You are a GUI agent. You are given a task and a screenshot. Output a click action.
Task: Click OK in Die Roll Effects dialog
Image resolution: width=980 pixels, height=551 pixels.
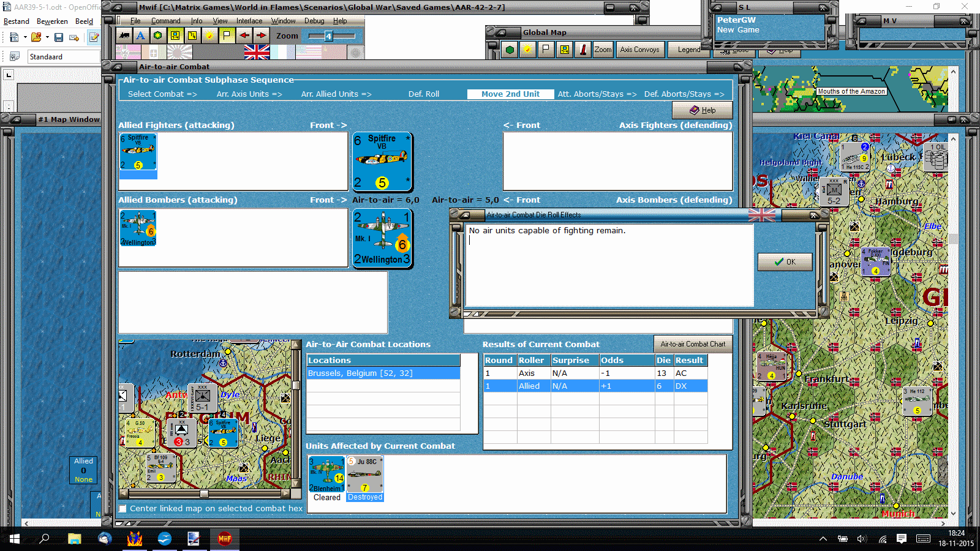tap(785, 262)
